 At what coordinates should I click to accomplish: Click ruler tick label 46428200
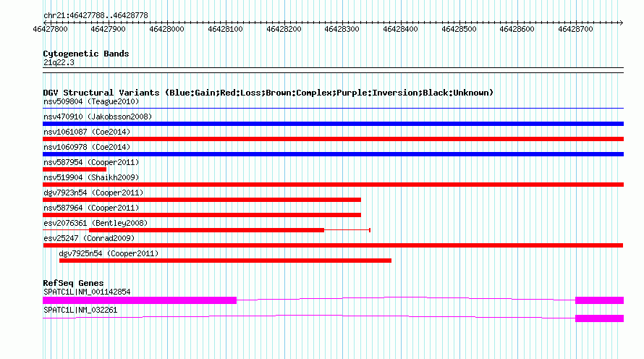[284, 29]
